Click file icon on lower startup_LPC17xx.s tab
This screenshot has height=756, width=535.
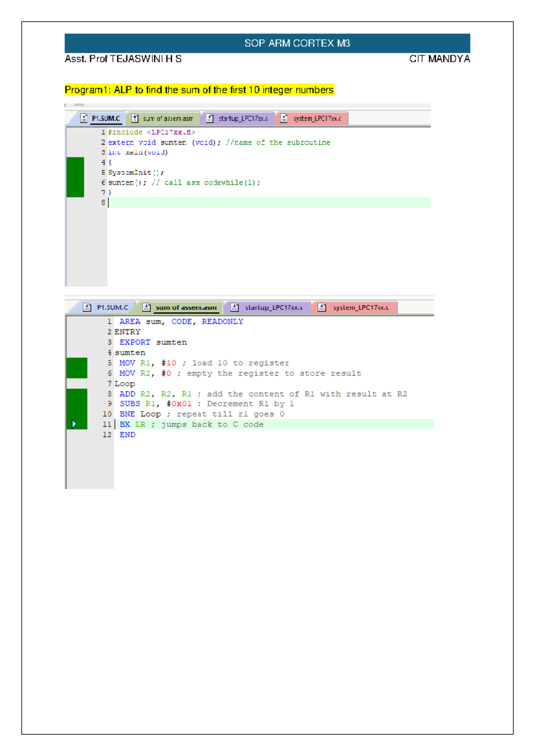tap(235, 308)
